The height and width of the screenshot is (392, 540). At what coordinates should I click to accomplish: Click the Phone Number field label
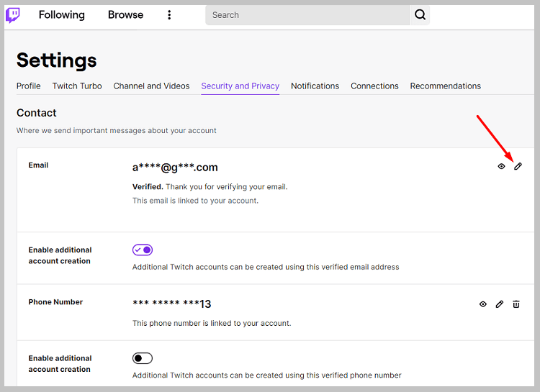coord(55,302)
